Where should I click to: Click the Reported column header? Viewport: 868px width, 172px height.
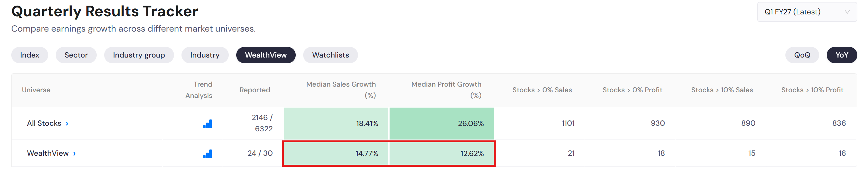[255, 90]
